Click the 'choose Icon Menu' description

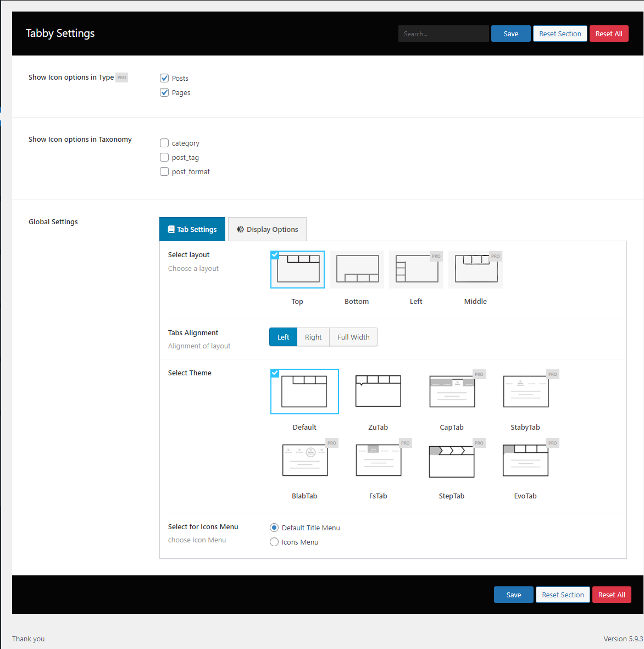coord(197,540)
